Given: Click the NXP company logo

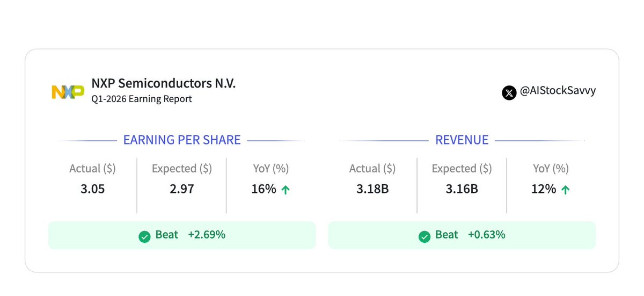Looking at the screenshot, I should point(68,92).
